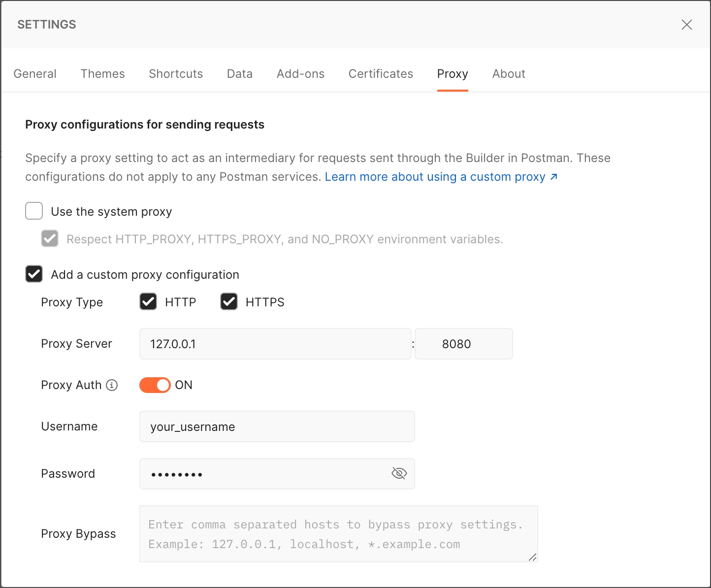Image resolution: width=711 pixels, height=588 pixels.
Task: Uncheck the HTTPS proxy type
Action: pos(228,301)
